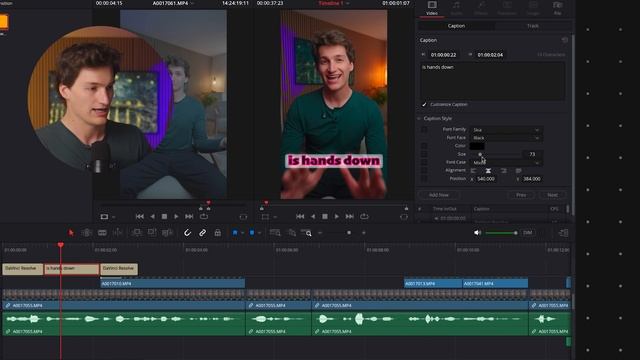This screenshot has width=640, height=360.
Task: Toggle loop in timeline viewer
Action: pyautogui.click(x=364, y=216)
